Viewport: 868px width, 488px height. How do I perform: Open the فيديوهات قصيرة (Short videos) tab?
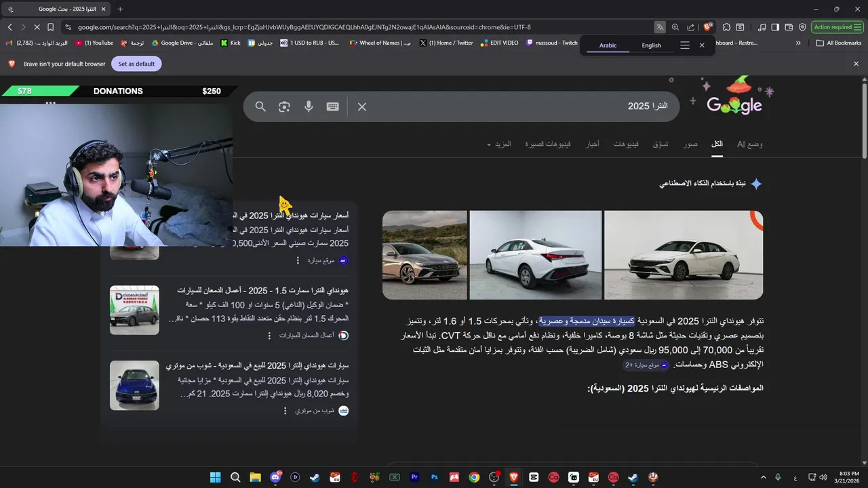[x=548, y=144]
